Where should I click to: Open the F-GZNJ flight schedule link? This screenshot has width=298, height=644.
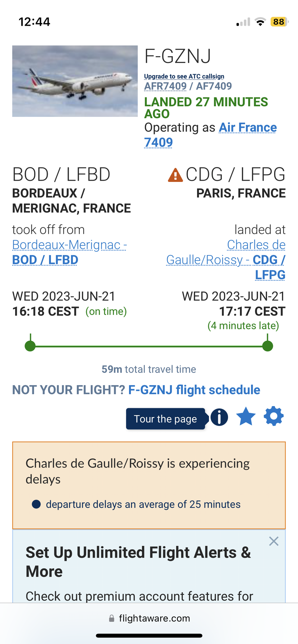(x=194, y=390)
